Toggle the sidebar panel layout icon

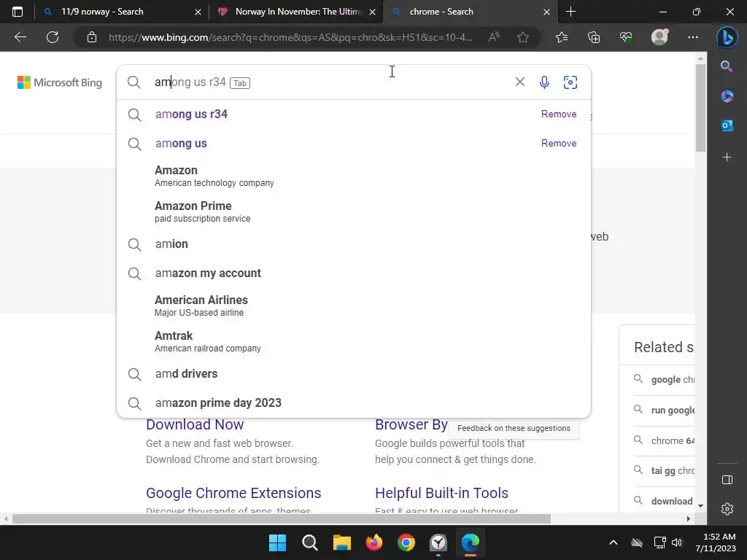(x=727, y=480)
